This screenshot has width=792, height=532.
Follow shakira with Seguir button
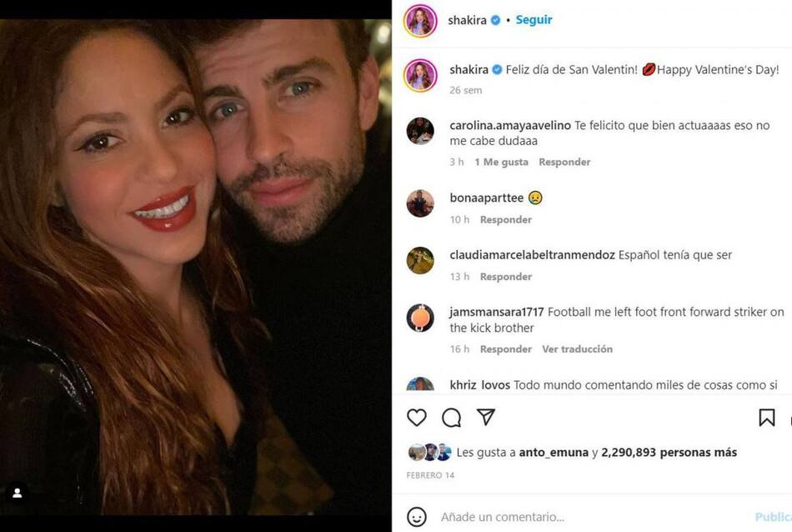pos(534,20)
